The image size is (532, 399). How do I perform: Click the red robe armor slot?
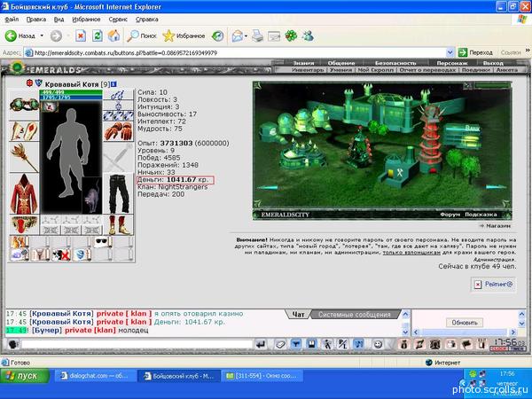tap(24, 193)
